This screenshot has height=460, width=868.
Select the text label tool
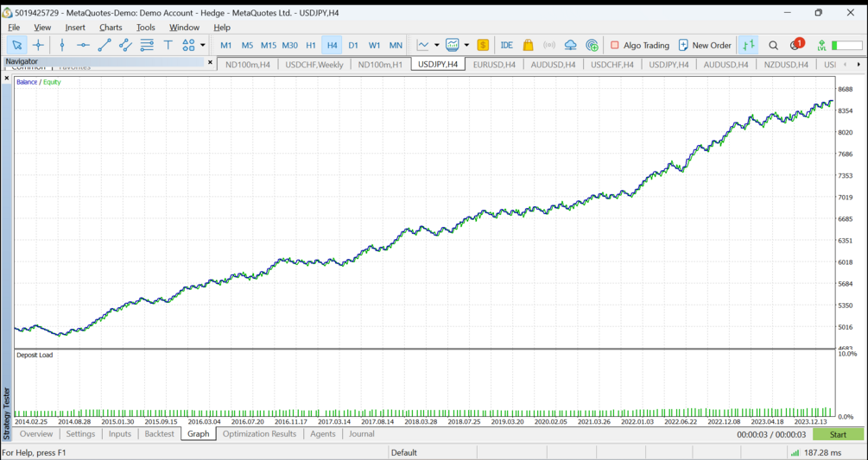tap(168, 46)
